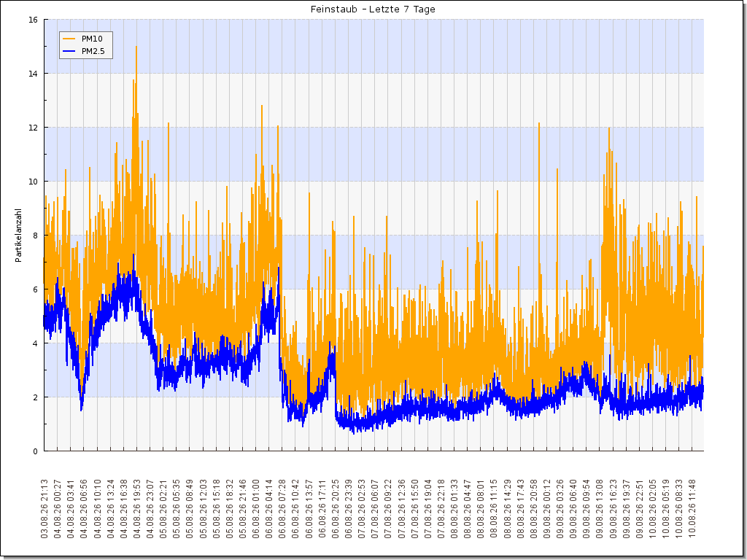Click the y-axis tick label 4
The height and width of the screenshot is (560, 747).
[x=36, y=343]
